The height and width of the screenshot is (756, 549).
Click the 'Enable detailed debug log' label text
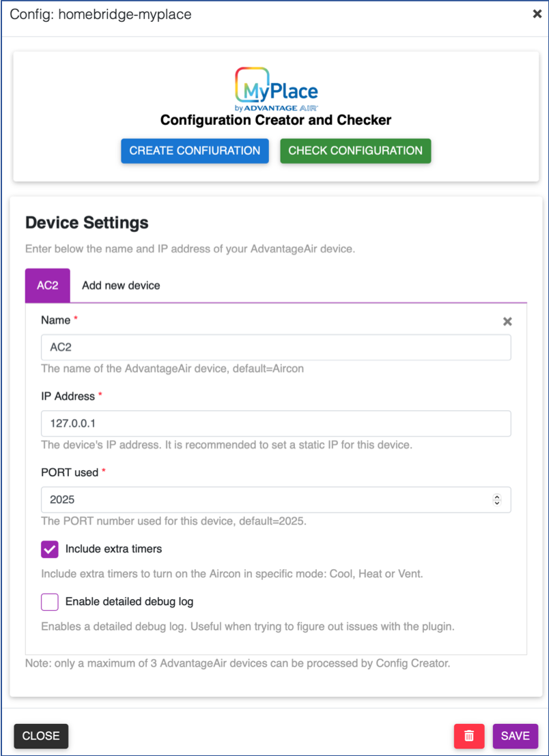(129, 602)
